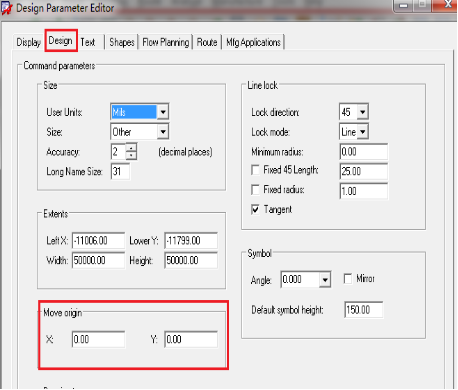Viewport: 458px width, 390px height.
Task: Click the extents Height field
Action: (x=191, y=260)
